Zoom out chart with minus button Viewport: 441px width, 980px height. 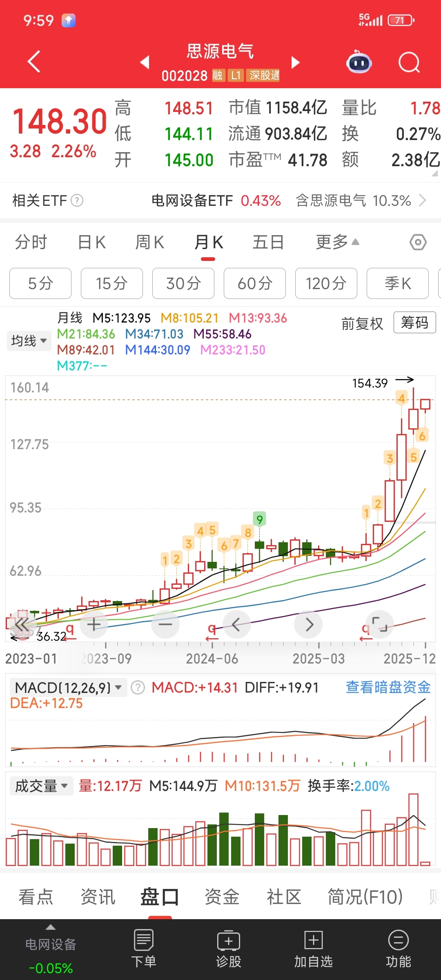tap(165, 624)
